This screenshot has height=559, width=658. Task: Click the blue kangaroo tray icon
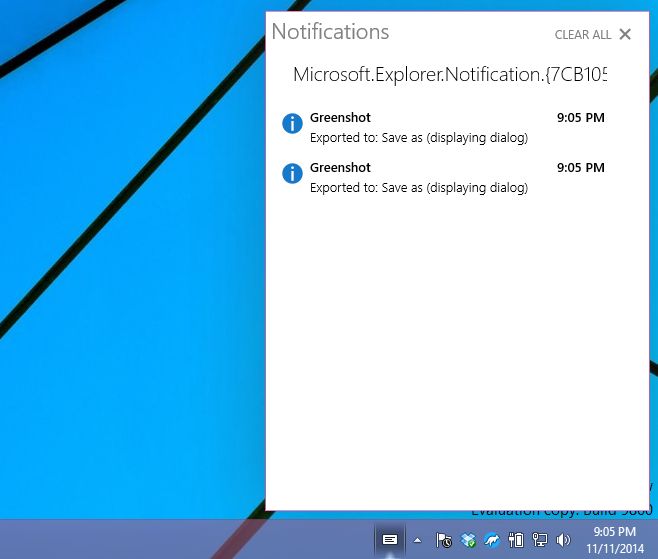[x=492, y=541]
